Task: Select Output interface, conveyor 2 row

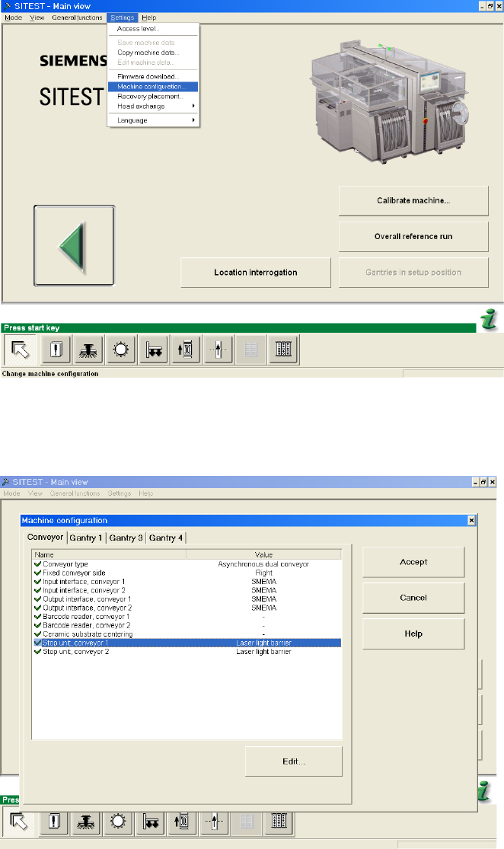Action: pos(187,608)
